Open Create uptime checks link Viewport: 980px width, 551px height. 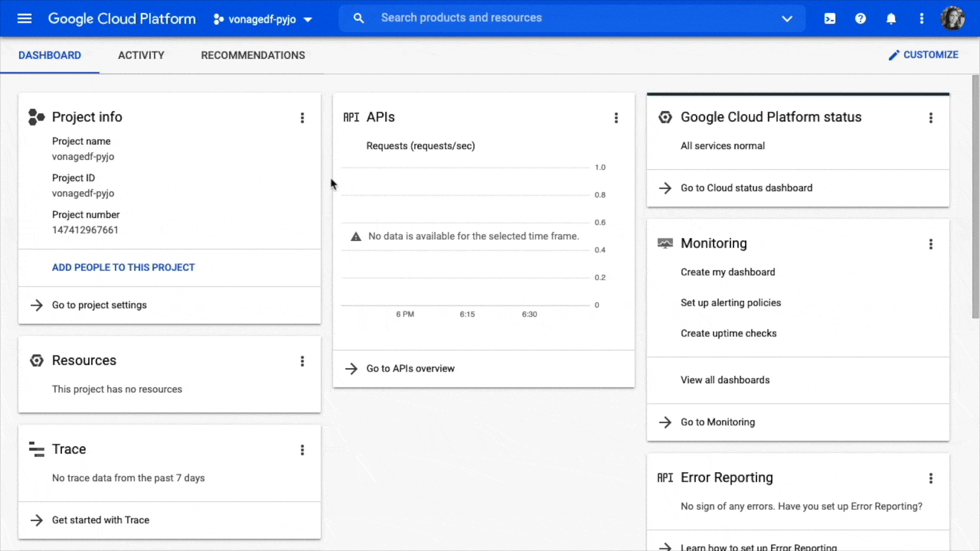pos(728,333)
